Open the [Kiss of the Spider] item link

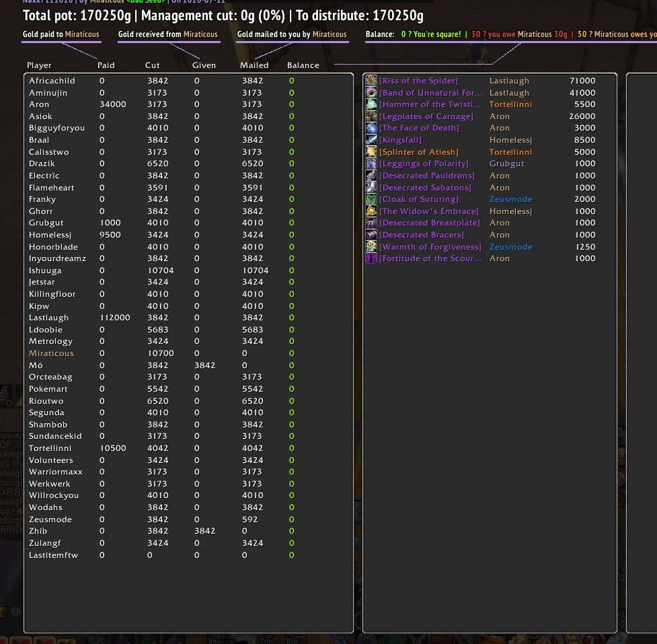click(418, 81)
